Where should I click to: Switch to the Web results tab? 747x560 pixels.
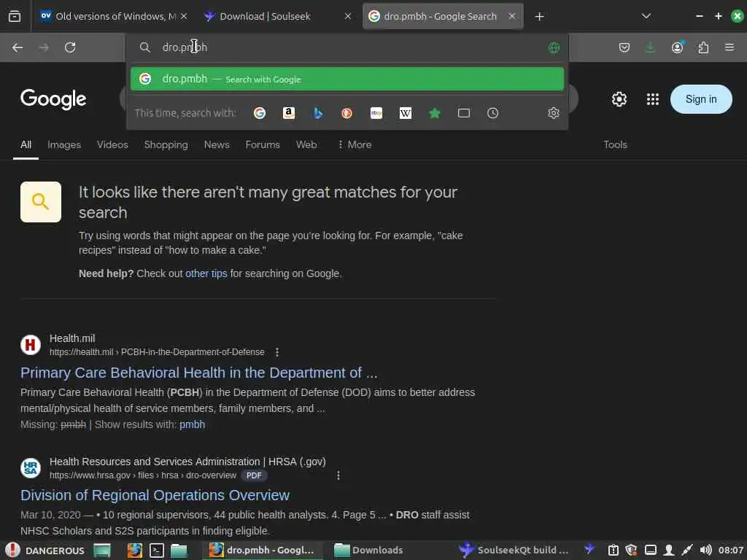point(306,145)
